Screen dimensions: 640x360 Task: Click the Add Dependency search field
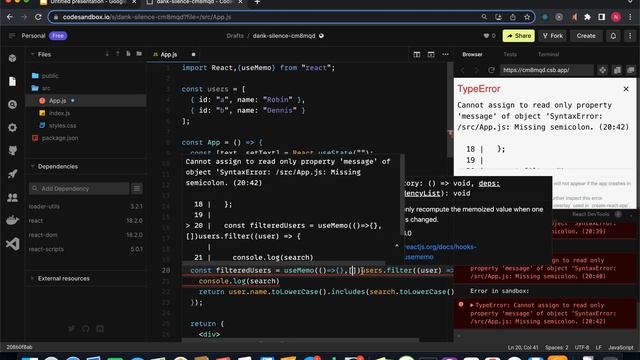[79, 189]
